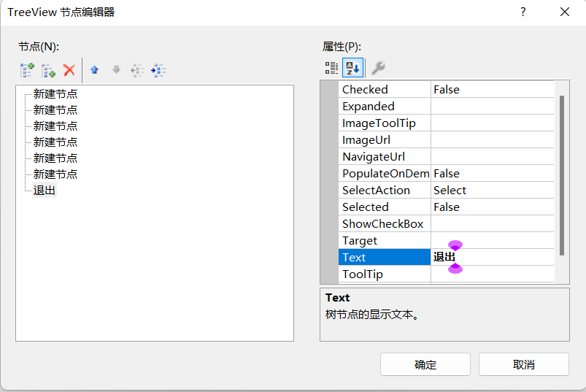
Task: Switch property grid to categorized view
Action: (x=331, y=68)
